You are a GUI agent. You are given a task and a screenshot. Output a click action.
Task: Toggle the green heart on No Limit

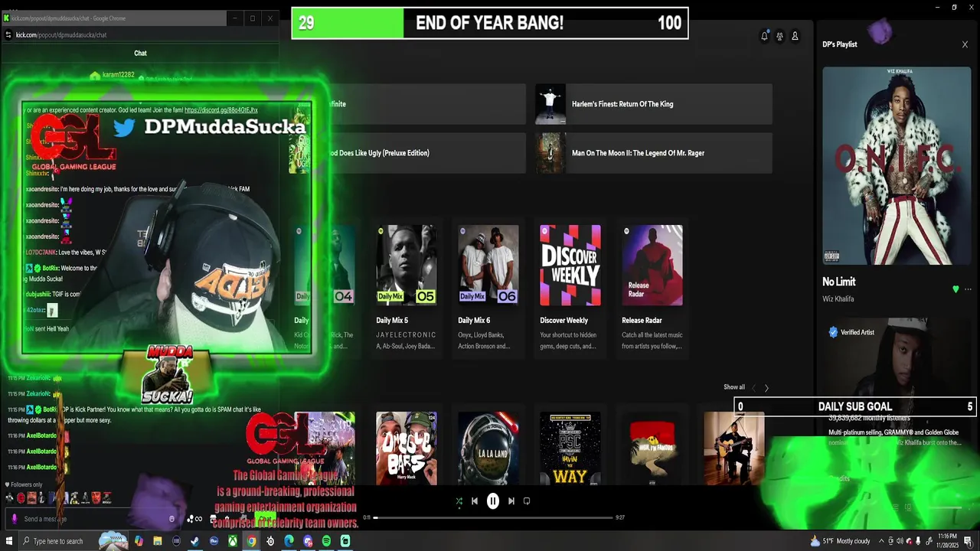click(x=955, y=289)
